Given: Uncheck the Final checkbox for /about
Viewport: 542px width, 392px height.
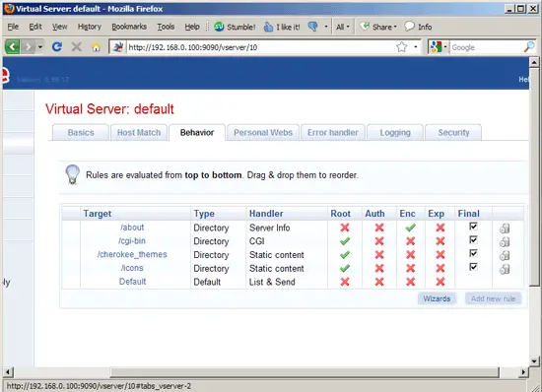Looking at the screenshot, I should point(473,227).
